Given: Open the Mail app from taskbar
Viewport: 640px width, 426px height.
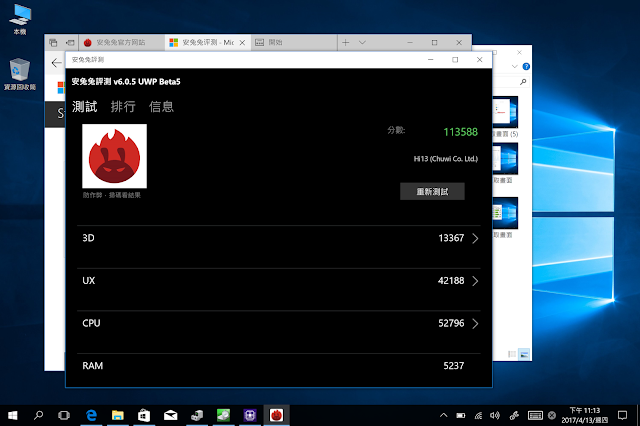Looking at the screenshot, I should [171, 415].
